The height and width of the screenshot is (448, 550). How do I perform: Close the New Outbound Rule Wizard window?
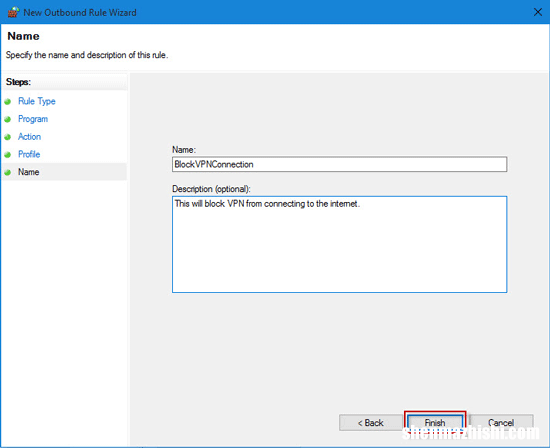click(537, 12)
